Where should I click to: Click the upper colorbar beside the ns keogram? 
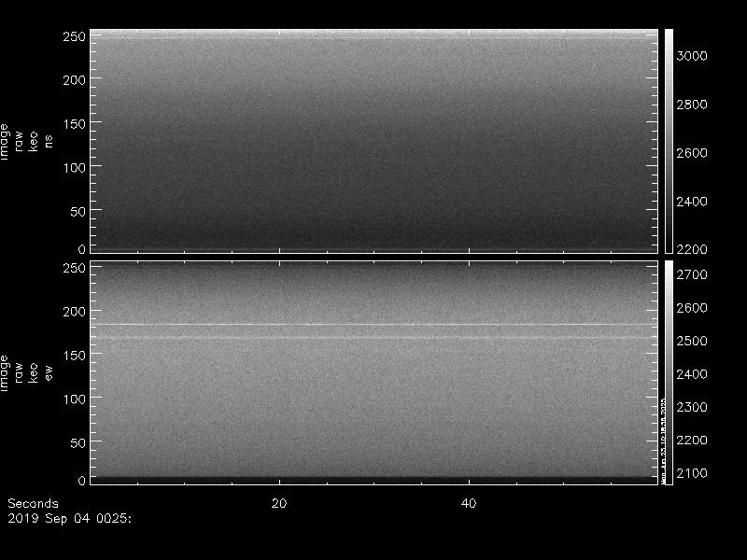point(669,141)
